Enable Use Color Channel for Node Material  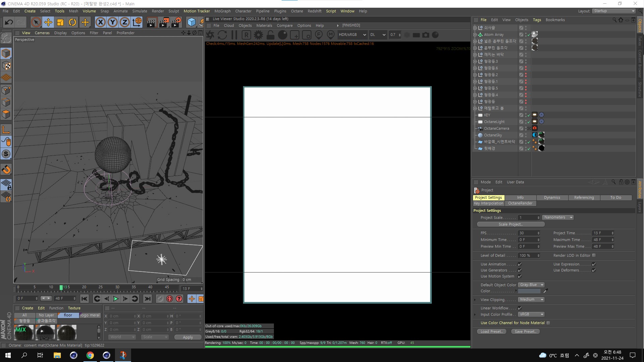[548, 323]
